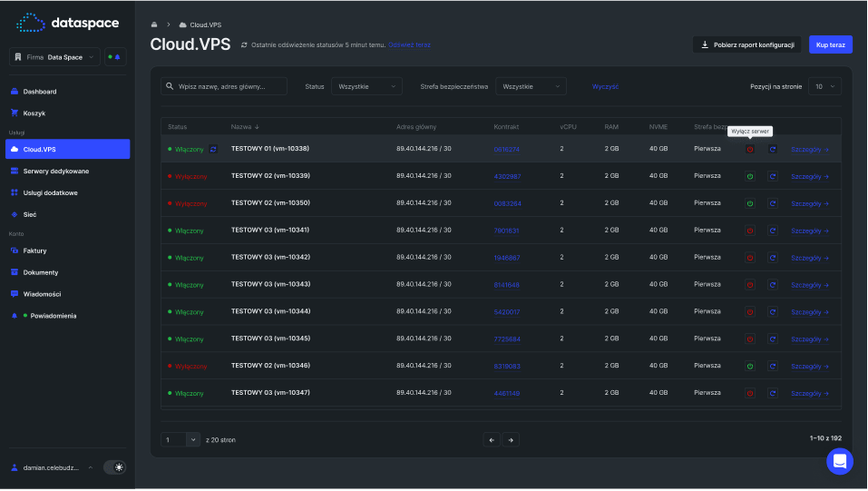Click Wyczyść to clear filters
Screen dimensions: 868x491
tap(605, 87)
